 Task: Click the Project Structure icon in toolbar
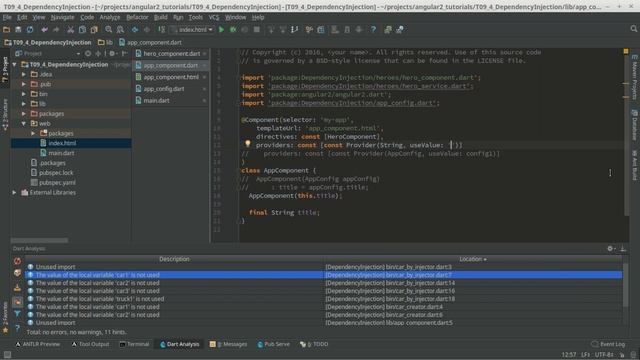tap(321, 29)
